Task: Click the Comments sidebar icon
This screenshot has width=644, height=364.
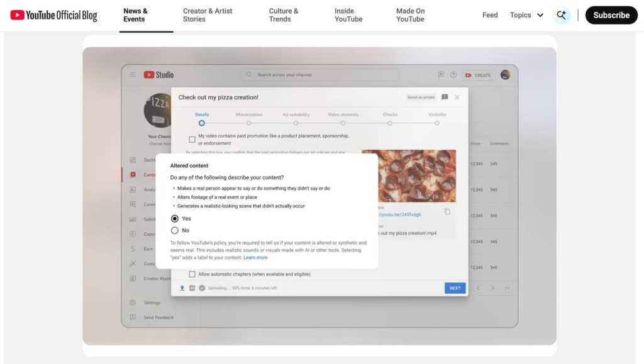Action: [133, 204]
